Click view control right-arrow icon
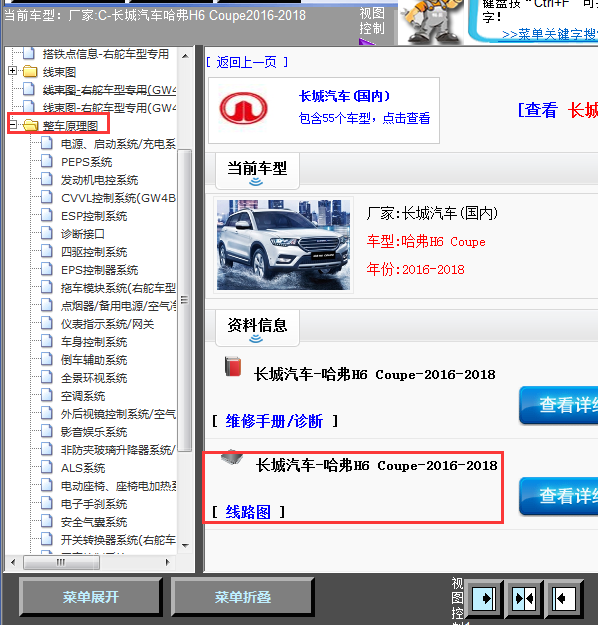This screenshot has width=598, height=625. click(x=484, y=598)
